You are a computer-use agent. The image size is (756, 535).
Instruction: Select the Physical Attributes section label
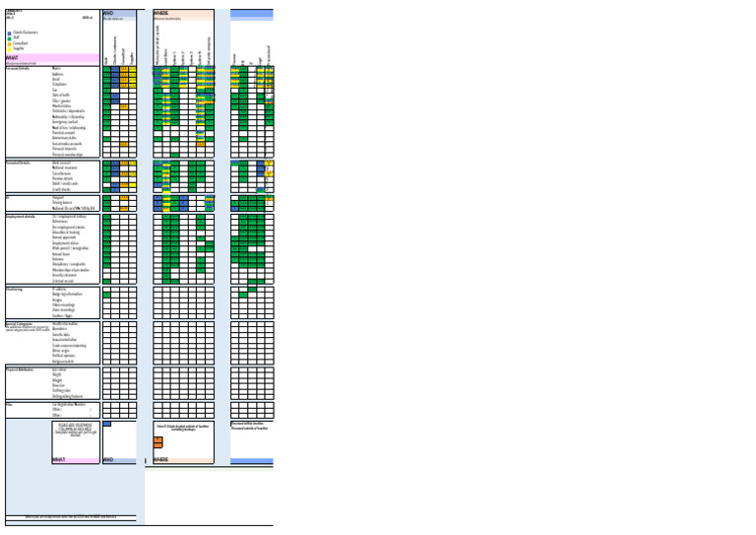tap(20, 369)
